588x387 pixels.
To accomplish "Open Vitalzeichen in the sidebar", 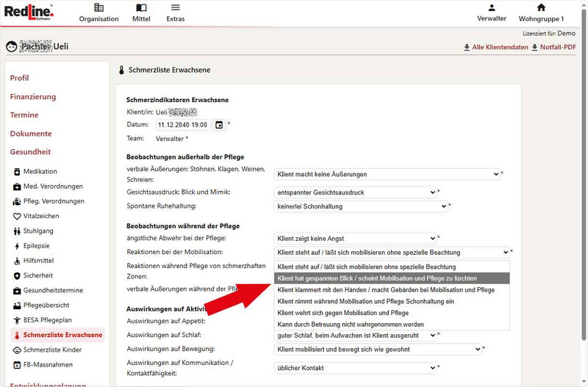I will click(40, 216).
